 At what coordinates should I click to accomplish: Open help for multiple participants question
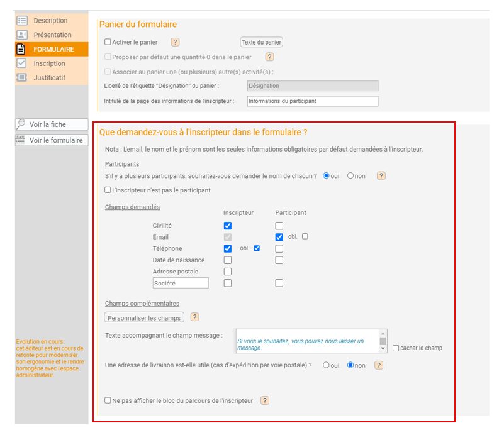381,175
